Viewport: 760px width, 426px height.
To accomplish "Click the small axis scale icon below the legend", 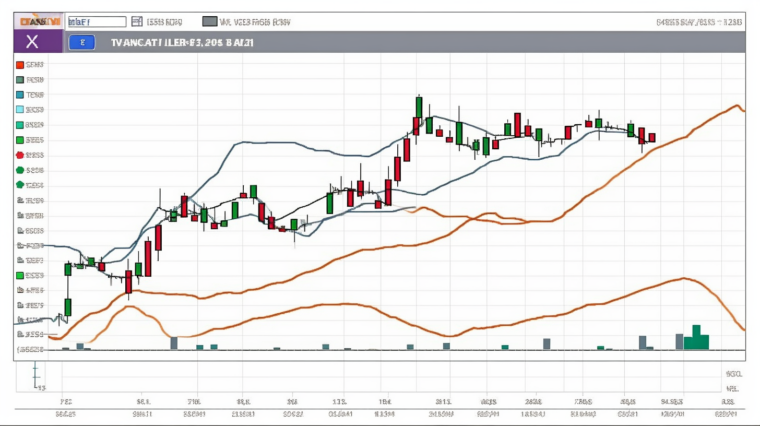I will 36,376.
